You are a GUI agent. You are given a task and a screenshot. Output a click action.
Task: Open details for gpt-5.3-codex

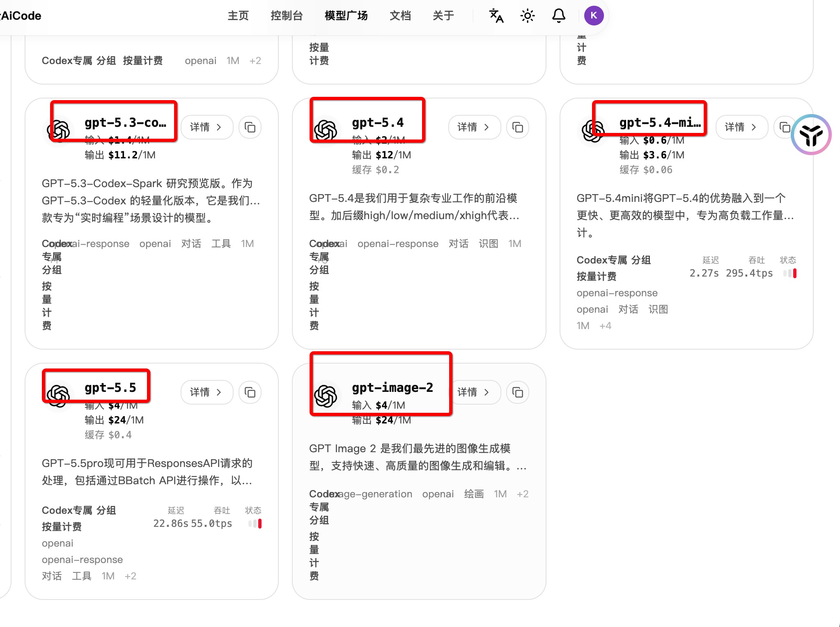207,127
